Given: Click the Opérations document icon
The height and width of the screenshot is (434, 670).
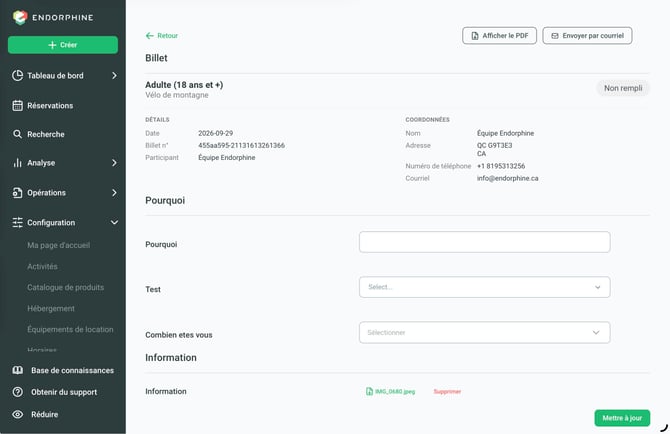Looking at the screenshot, I should pos(18,193).
